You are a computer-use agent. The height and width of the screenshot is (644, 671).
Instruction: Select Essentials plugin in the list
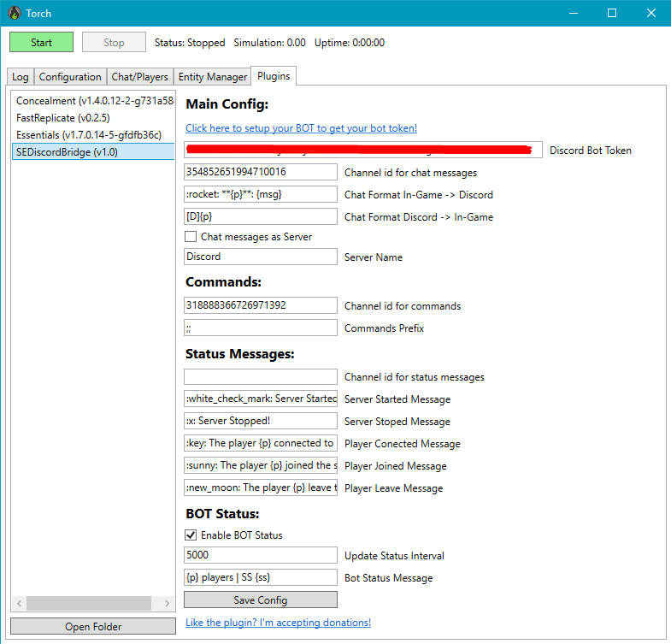coord(93,135)
